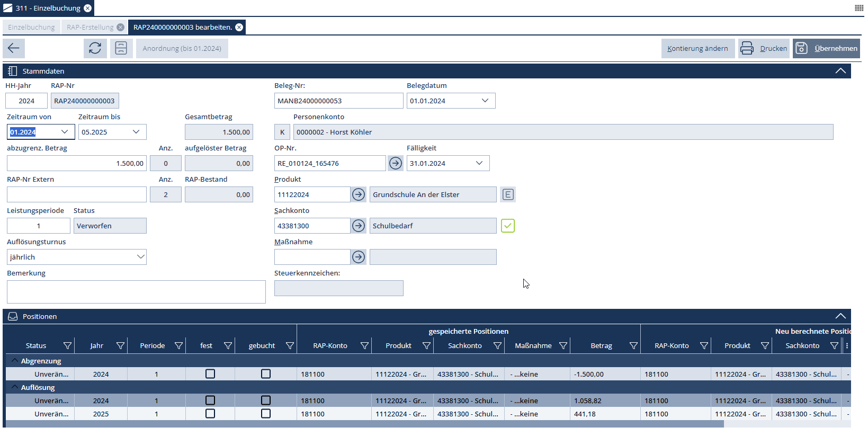This screenshot has height=436, width=868.
Task: Open the Zeitraum bis dropdown
Action: [x=136, y=132]
